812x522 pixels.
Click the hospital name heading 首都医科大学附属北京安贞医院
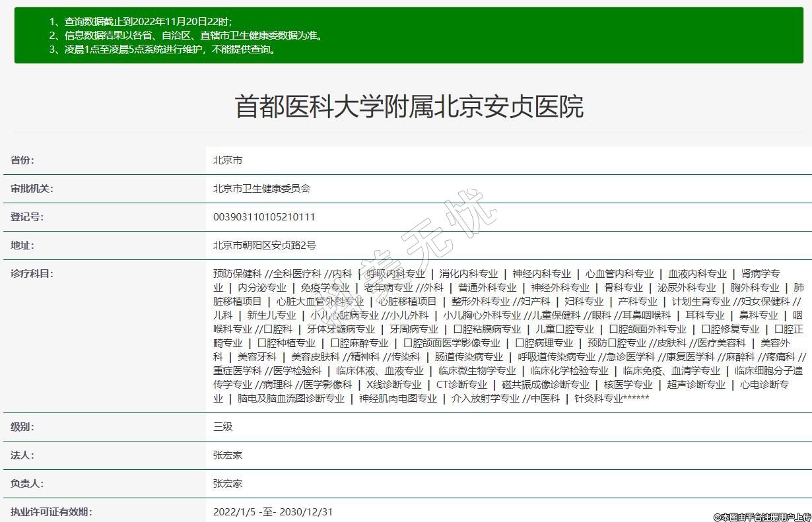(409, 107)
